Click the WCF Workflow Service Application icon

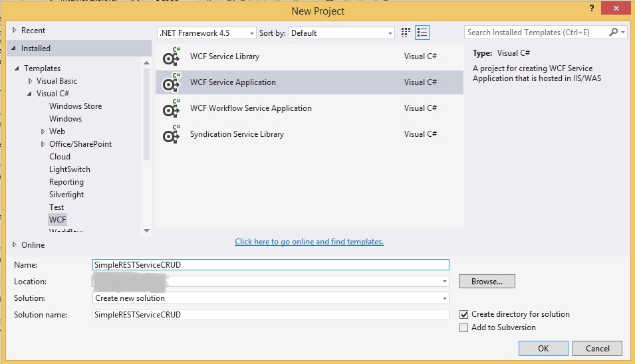[172, 109]
